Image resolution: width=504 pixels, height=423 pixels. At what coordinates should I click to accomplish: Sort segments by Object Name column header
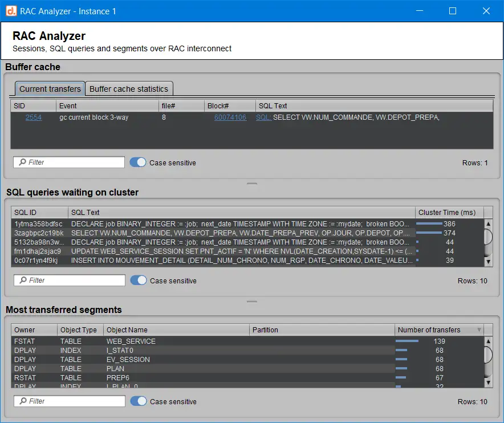(x=176, y=330)
